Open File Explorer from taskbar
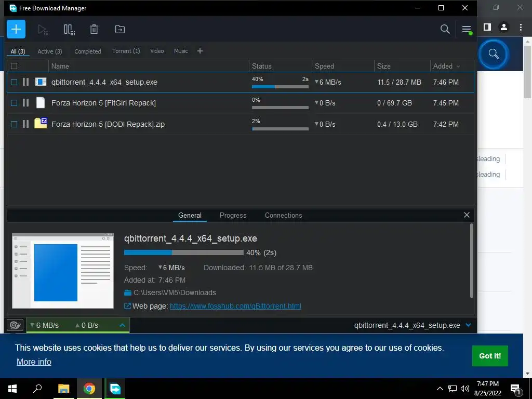The width and height of the screenshot is (532, 399). pos(63,389)
